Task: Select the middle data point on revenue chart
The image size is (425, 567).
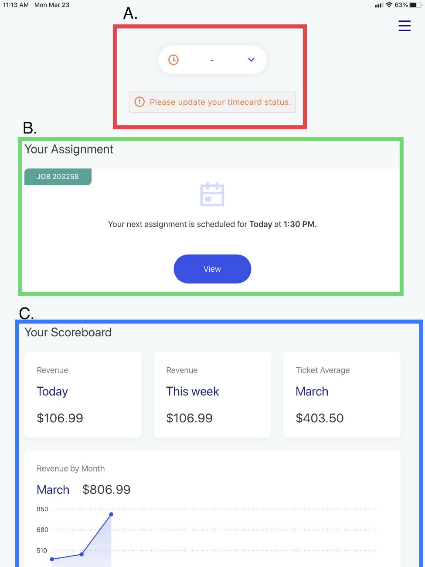Action: click(x=82, y=554)
